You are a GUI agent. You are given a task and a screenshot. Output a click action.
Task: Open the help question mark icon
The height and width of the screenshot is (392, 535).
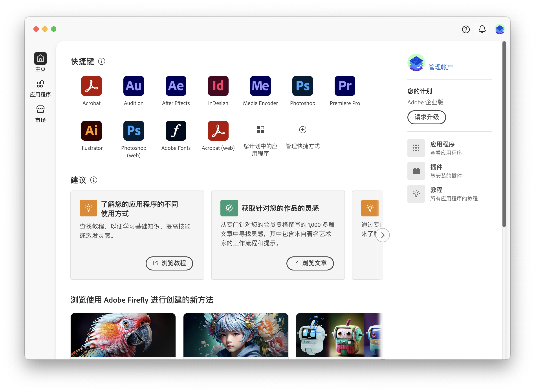coord(466,29)
